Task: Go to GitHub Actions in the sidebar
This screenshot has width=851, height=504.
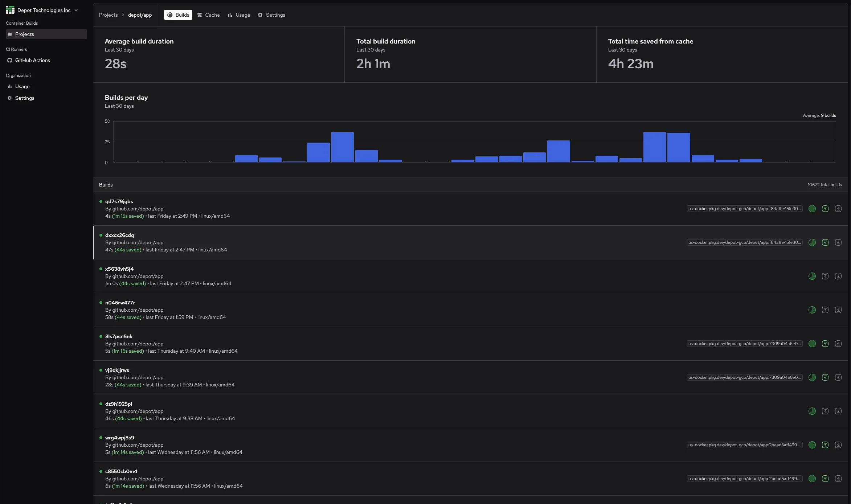Action: (x=32, y=60)
